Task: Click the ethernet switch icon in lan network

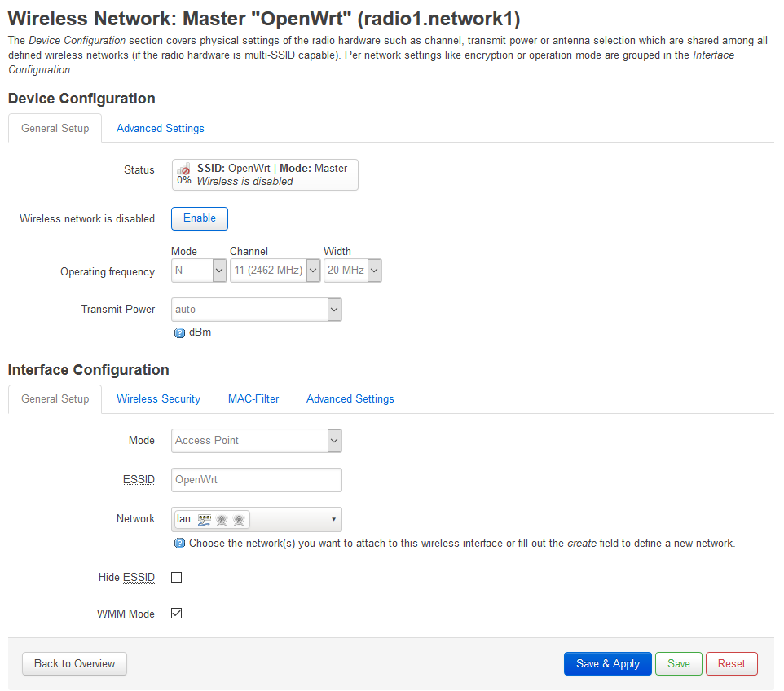Action: tap(205, 520)
